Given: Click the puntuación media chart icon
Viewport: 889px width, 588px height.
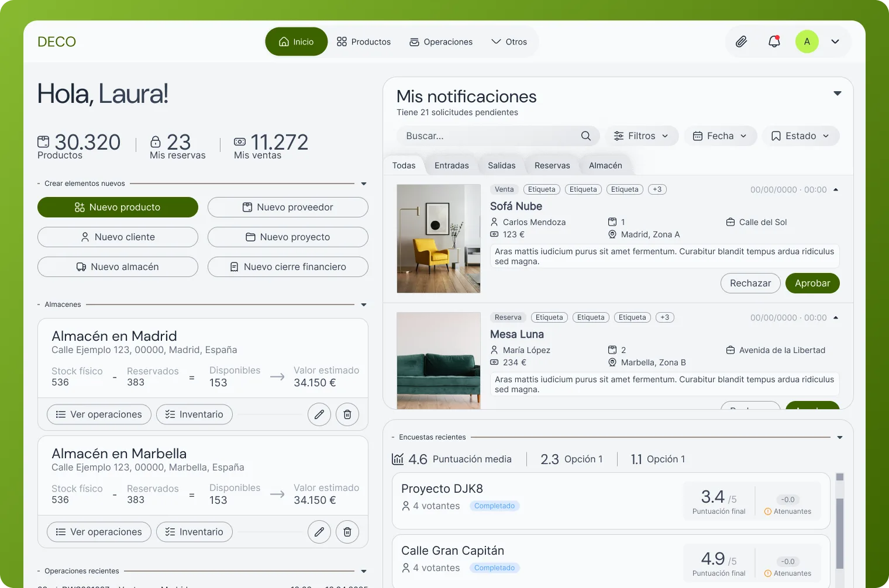Looking at the screenshot, I should tap(398, 459).
